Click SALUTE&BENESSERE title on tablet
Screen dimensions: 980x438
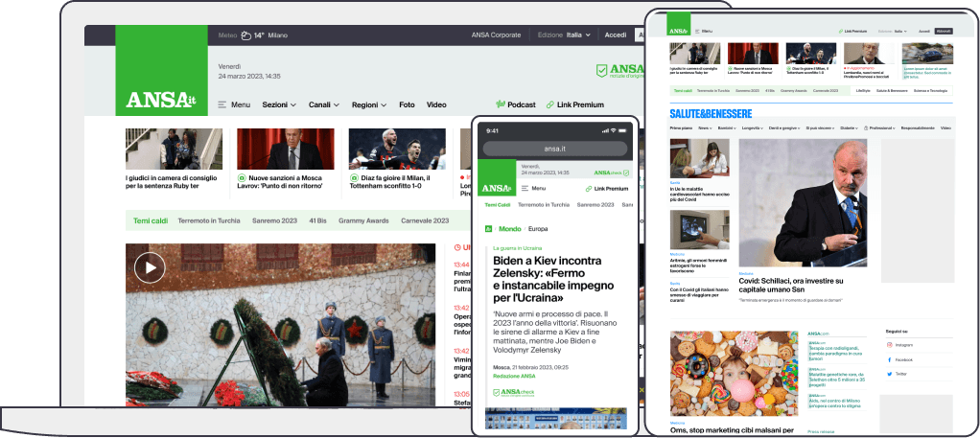[x=711, y=114]
